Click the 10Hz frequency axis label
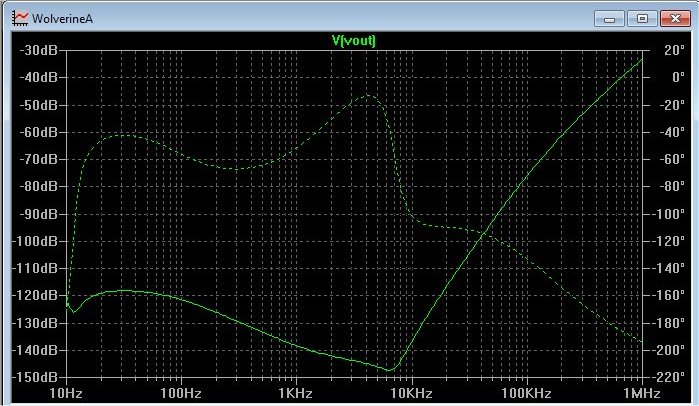This screenshot has width=699, height=406. pyautogui.click(x=66, y=393)
